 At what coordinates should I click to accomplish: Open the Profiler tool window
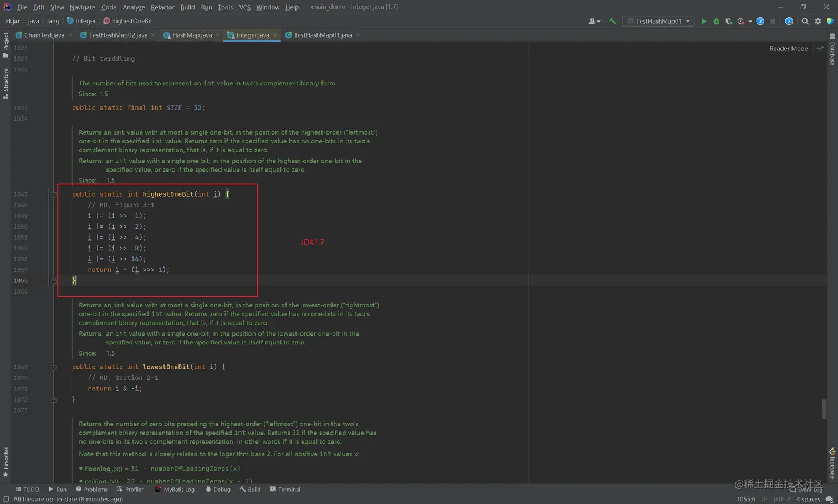click(x=130, y=490)
